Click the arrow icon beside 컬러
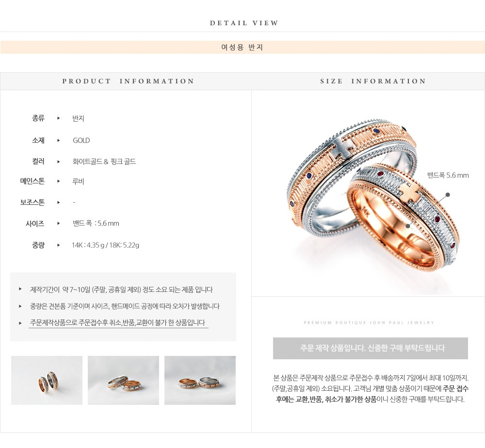 click(x=59, y=161)
